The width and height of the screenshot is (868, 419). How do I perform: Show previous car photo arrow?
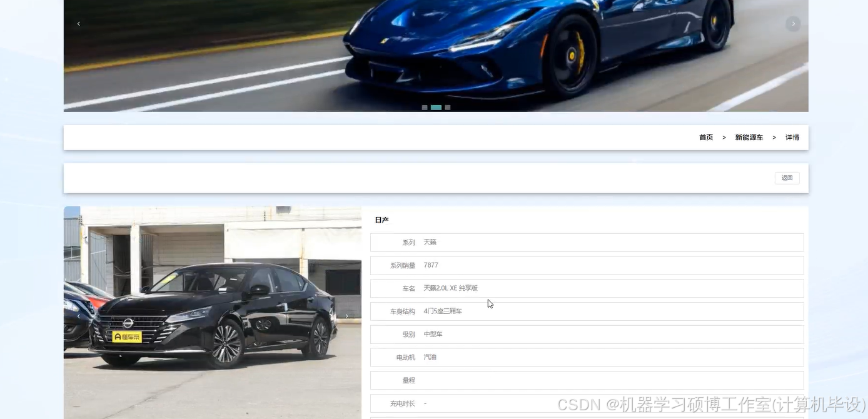(78, 316)
